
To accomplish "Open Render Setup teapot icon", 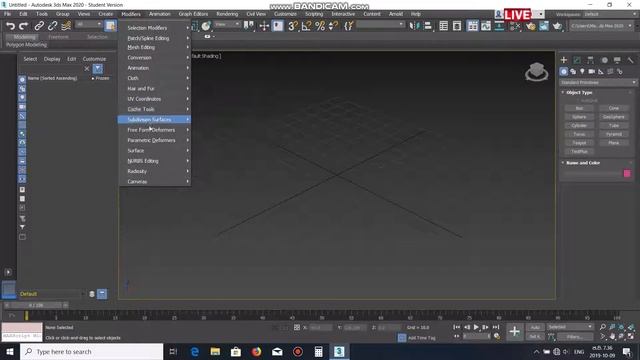I will (x=530, y=26).
